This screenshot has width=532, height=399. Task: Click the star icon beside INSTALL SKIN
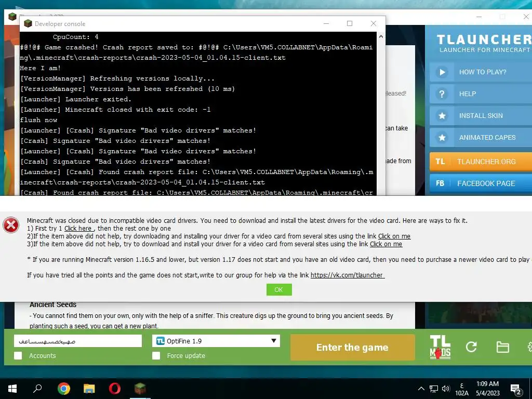point(442,116)
